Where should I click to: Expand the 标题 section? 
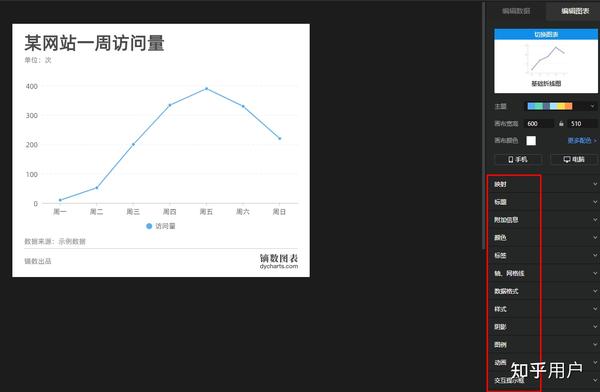544,202
